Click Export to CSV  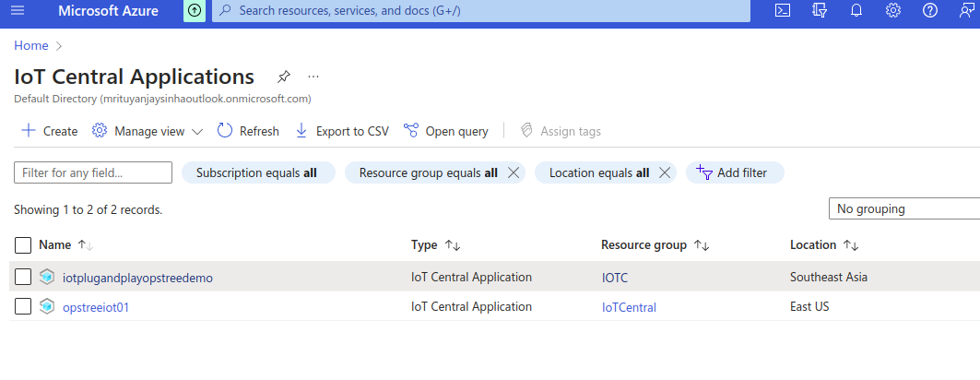tap(341, 131)
